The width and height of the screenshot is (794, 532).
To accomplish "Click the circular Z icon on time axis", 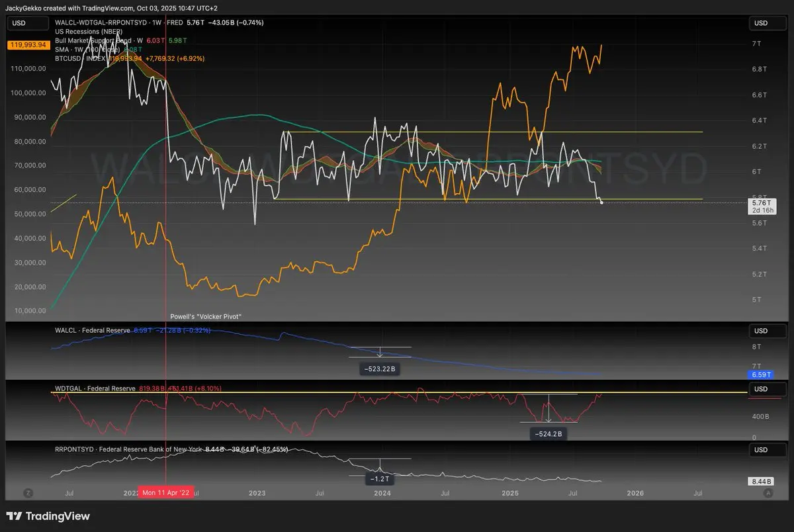I will (28, 493).
